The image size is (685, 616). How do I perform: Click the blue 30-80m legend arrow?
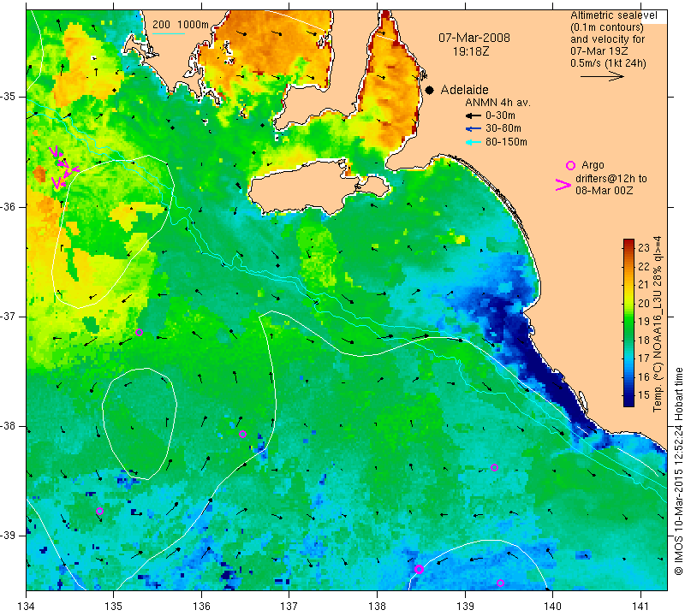(x=473, y=128)
